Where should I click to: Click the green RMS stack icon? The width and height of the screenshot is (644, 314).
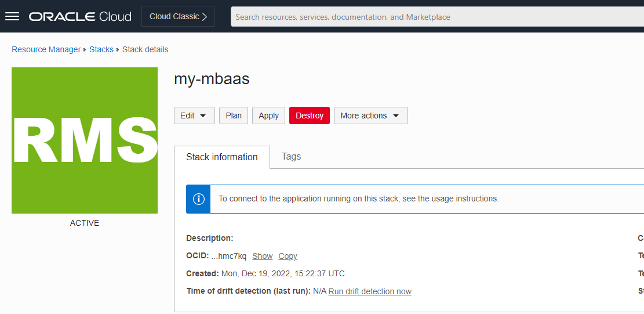85,140
